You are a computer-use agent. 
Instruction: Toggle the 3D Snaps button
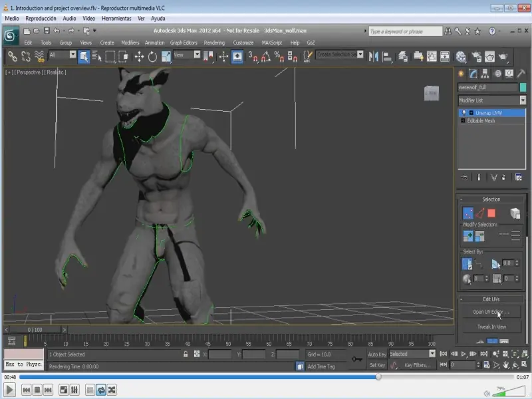(253, 57)
